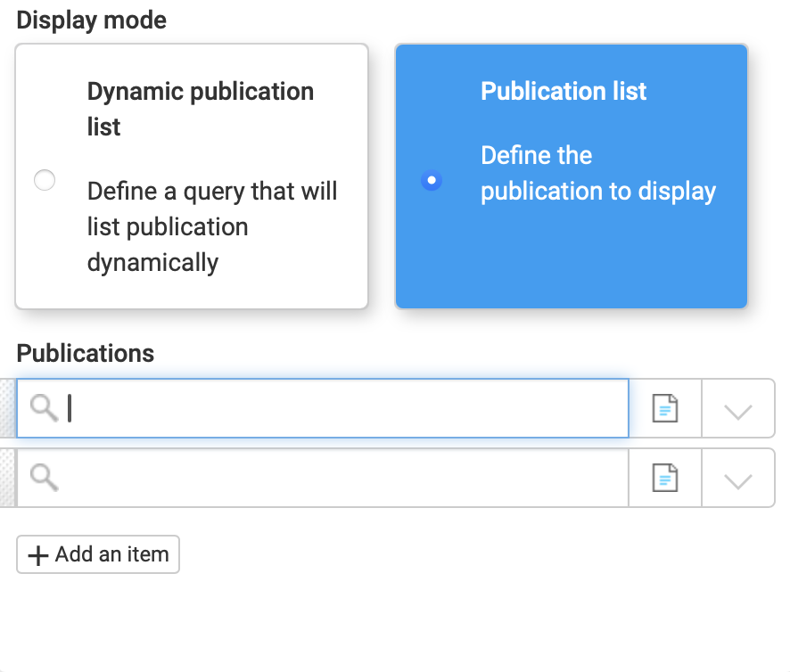
Task: Click the magnifier icon in first publication field
Action: click(45, 408)
